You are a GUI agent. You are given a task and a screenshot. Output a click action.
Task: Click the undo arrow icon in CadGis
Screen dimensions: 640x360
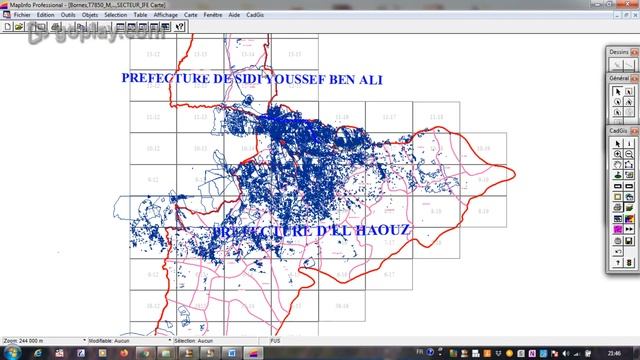[618, 252]
